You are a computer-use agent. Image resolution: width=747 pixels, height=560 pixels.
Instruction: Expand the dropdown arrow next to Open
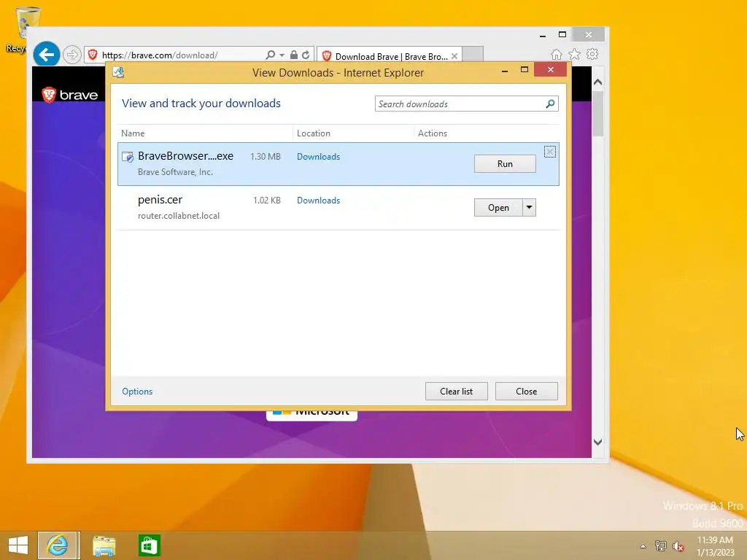pyautogui.click(x=530, y=208)
